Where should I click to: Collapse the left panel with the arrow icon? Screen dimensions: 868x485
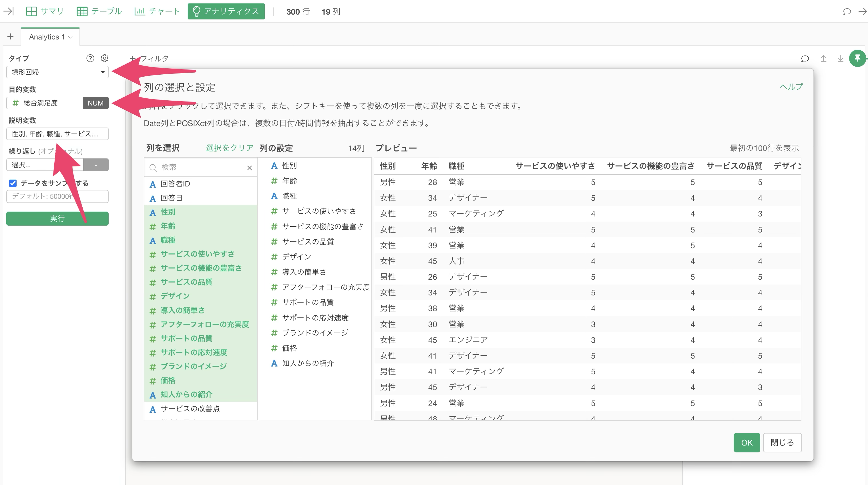pyautogui.click(x=8, y=11)
